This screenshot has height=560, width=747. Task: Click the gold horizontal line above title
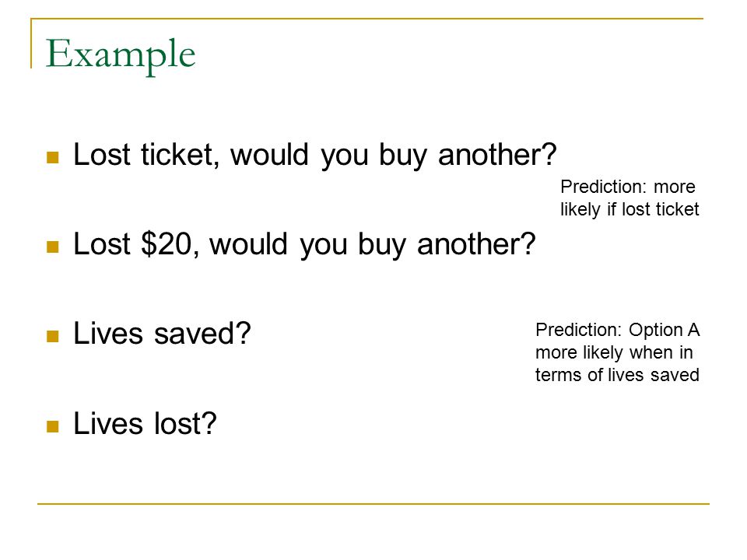click(x=366, y=19)
